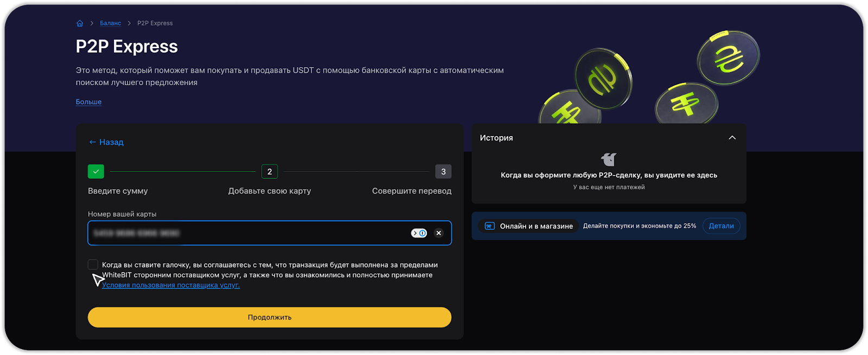Click the green checkmark of step one
Viewport: 868px width, 355px height.
click(96, 171)
